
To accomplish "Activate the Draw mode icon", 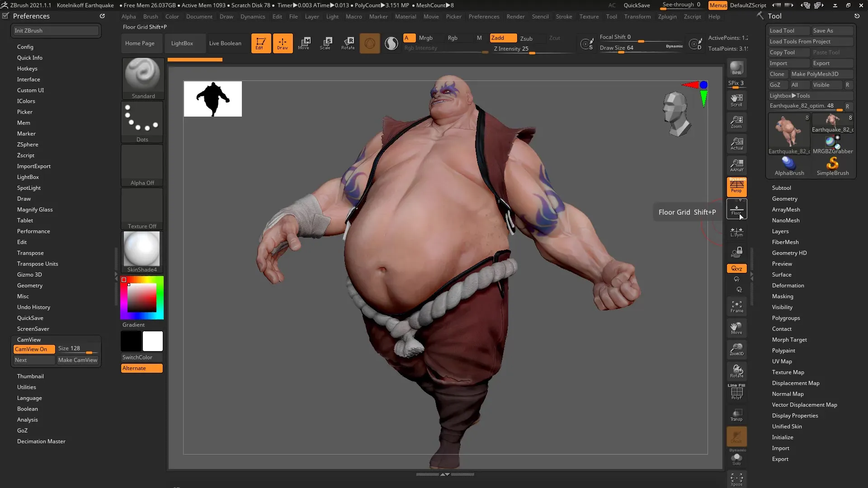I will tap(283, 43).
